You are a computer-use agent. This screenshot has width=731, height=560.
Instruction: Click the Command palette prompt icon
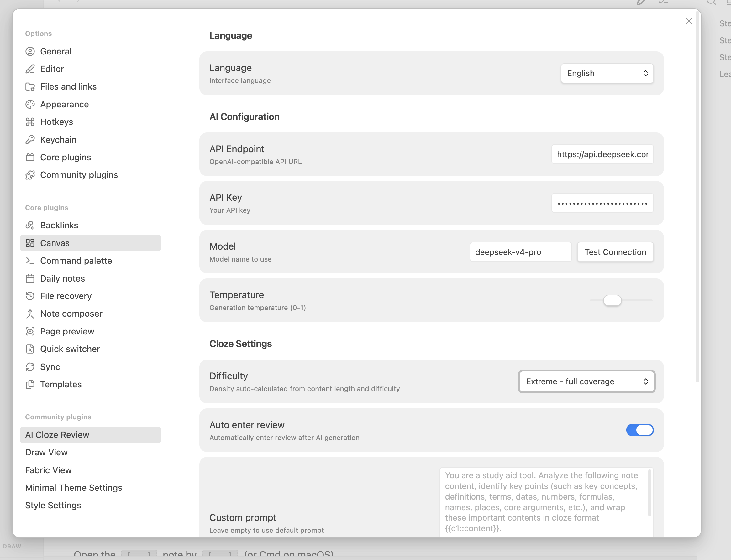(30, 261)
